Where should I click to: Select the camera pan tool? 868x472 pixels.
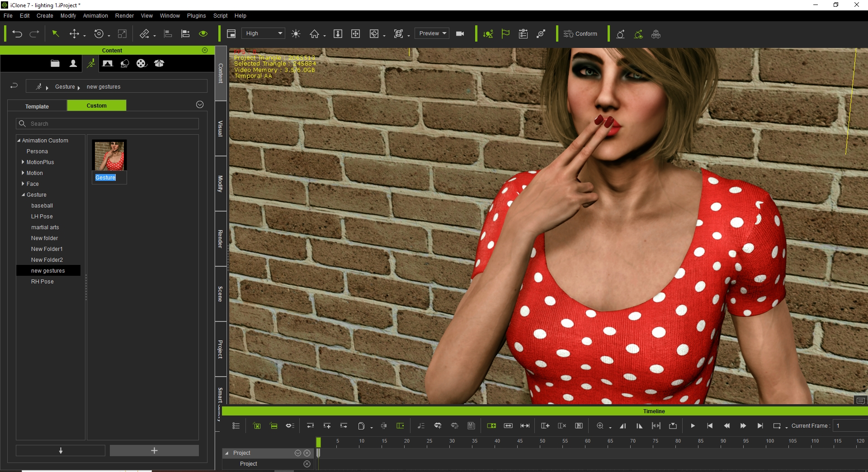click(356, 34)
